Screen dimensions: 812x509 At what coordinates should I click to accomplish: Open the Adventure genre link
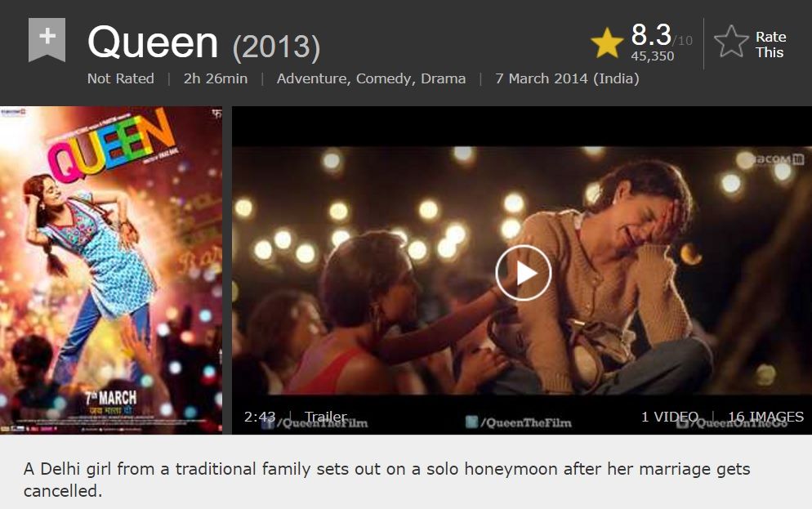tap(314, 78)
